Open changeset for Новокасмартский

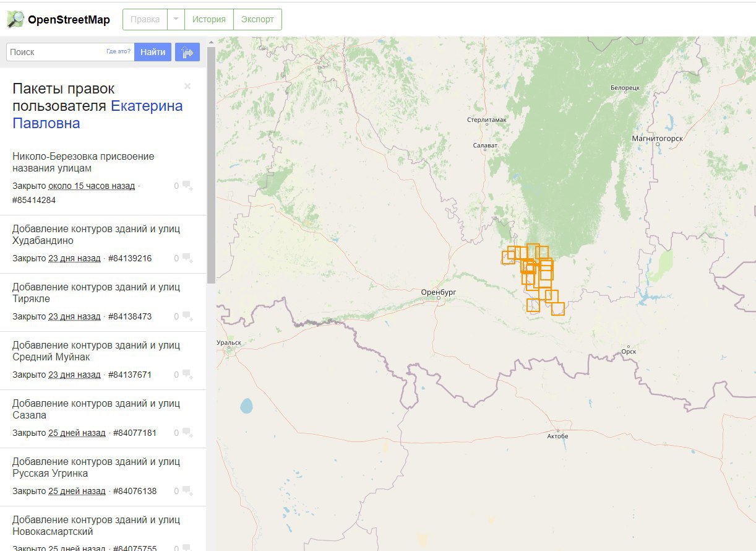pyautogui.click(x=97, y=526)
